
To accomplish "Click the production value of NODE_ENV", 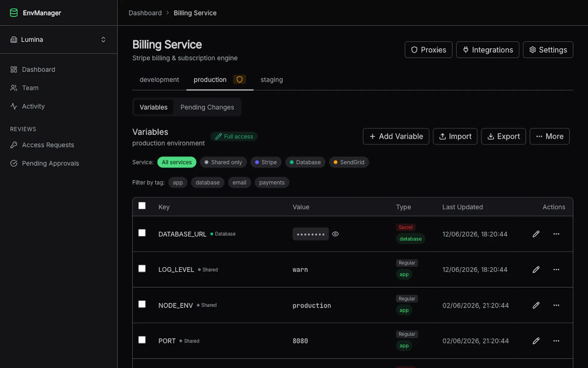I will coord(312,305).
